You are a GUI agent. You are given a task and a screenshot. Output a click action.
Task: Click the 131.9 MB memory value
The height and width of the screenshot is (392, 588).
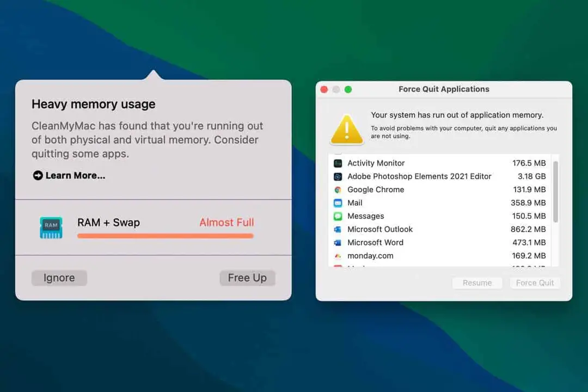coord(530,190)
